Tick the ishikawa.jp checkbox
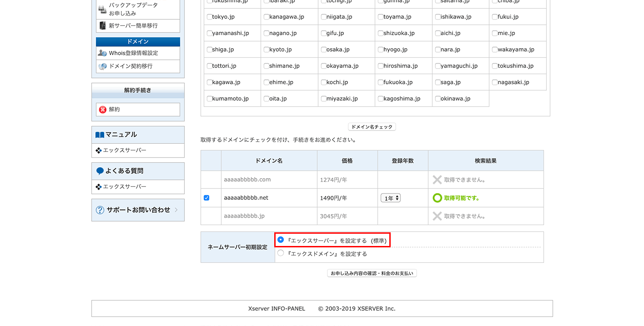644x326 pixels. [x=438, y=17]
